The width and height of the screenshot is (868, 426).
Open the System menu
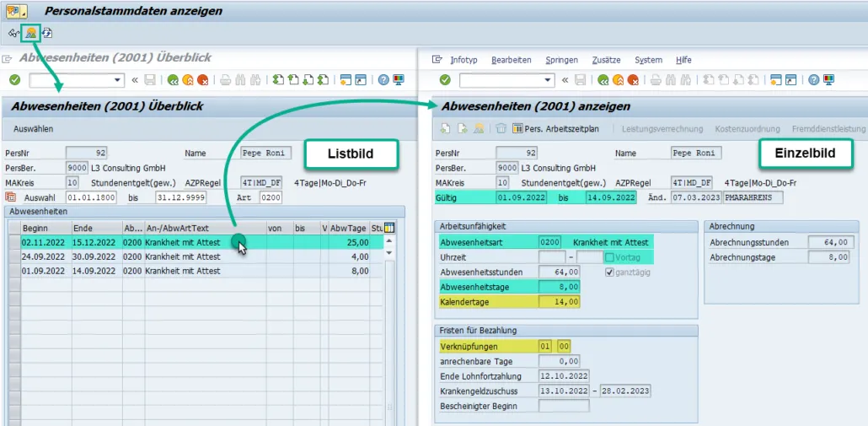point(648,60)
